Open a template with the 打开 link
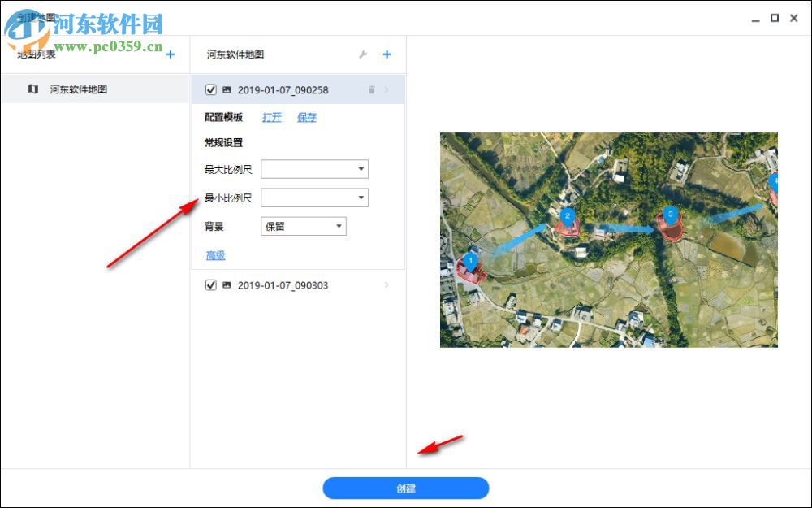This screenshot has width=812, height=508. 272,117
